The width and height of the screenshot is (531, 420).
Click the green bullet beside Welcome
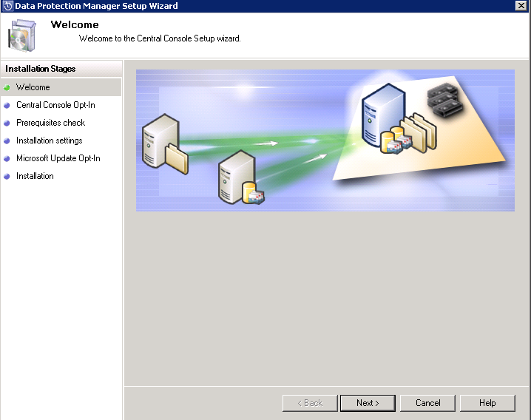7,88
